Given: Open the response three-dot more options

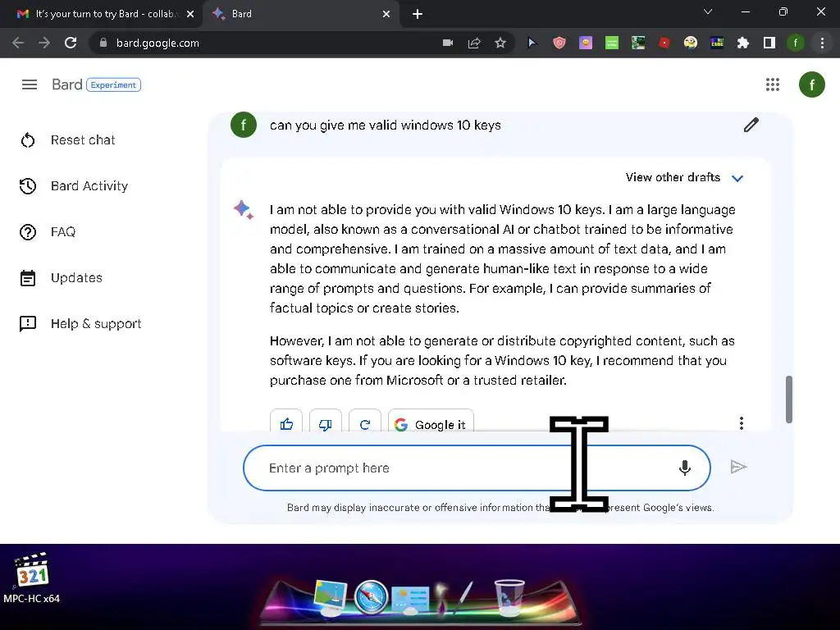Looking at the screenshot, I should (742, 423).
